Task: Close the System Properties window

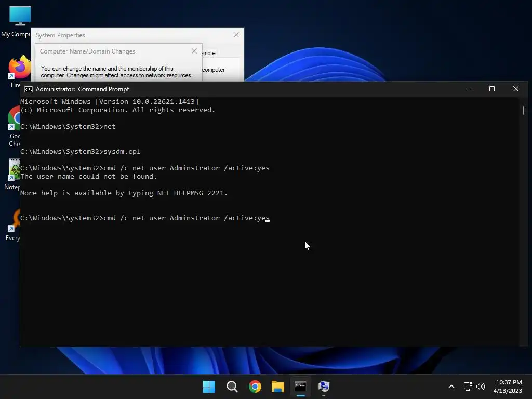Action: click(x=236, y=35)
